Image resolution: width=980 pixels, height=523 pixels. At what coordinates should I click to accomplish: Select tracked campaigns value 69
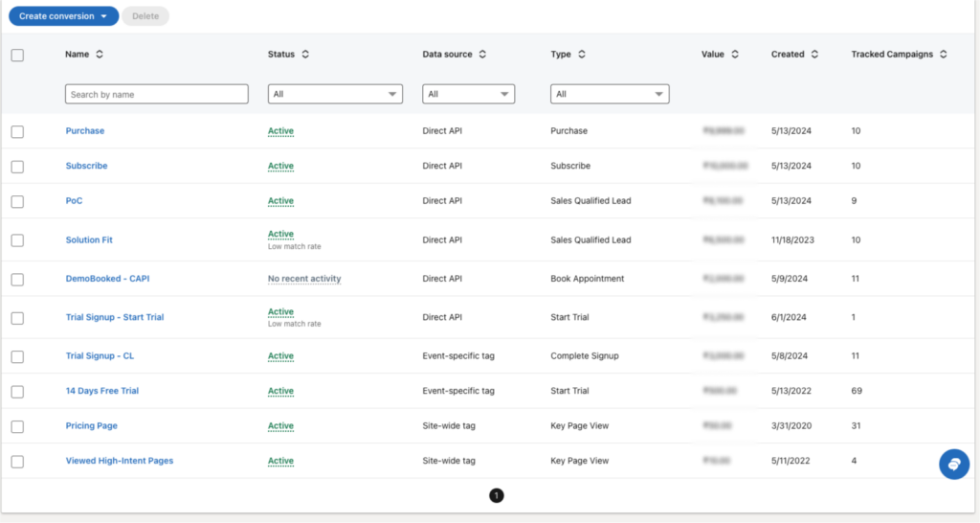(857, 391)
